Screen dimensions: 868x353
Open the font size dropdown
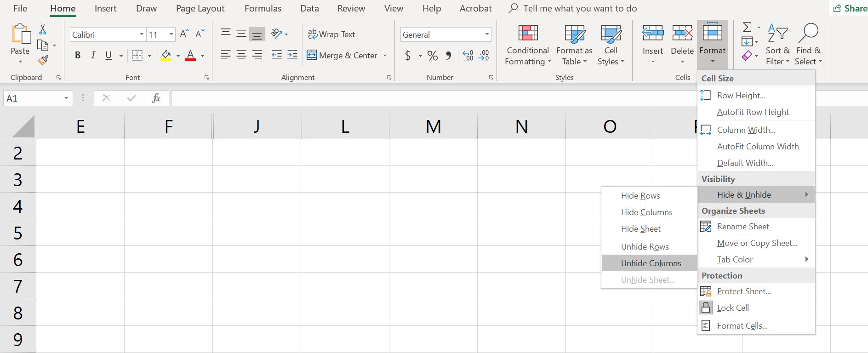[171, 34]
